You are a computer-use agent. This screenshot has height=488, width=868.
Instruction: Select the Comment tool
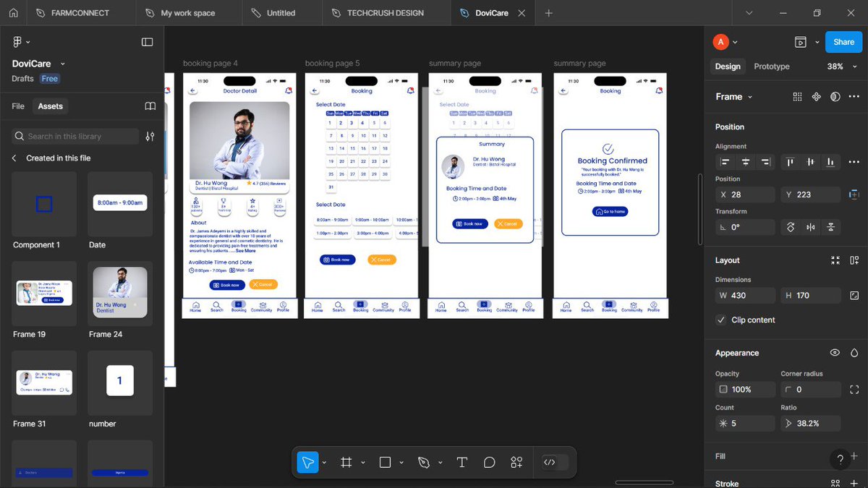coord(489,463)
